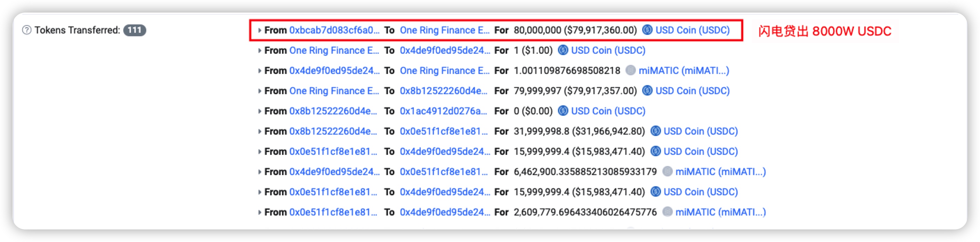The width and height of the screenshot is (980, 242).
Task: Click amount 6,462,900.335885213085933179
Action: [585, 172]
